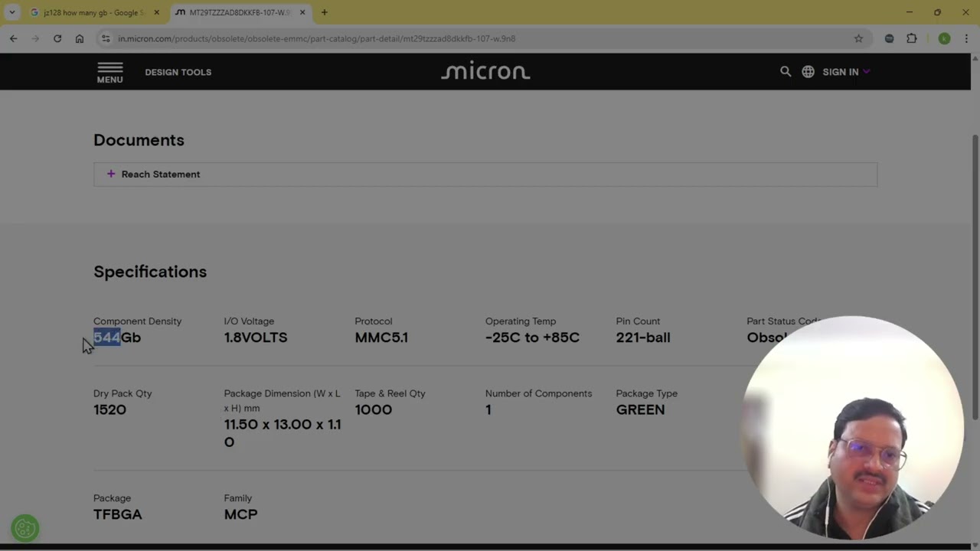The image size is (980, 551).
Task: Click the address bar URL field
Action: [482, 38]
